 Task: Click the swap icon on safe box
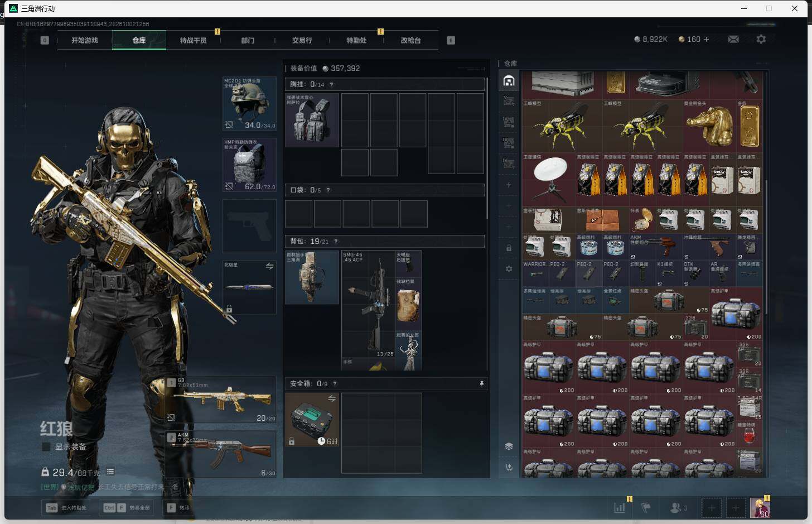point(332,398)
